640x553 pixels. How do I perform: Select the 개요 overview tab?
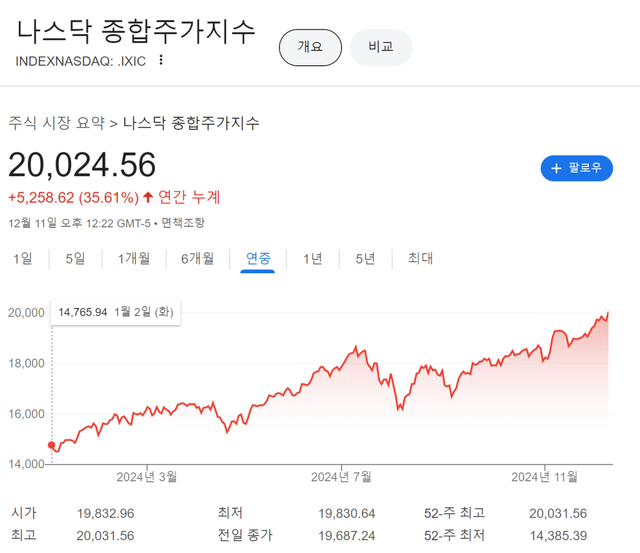pyautogui.click(x=310, y=47)
